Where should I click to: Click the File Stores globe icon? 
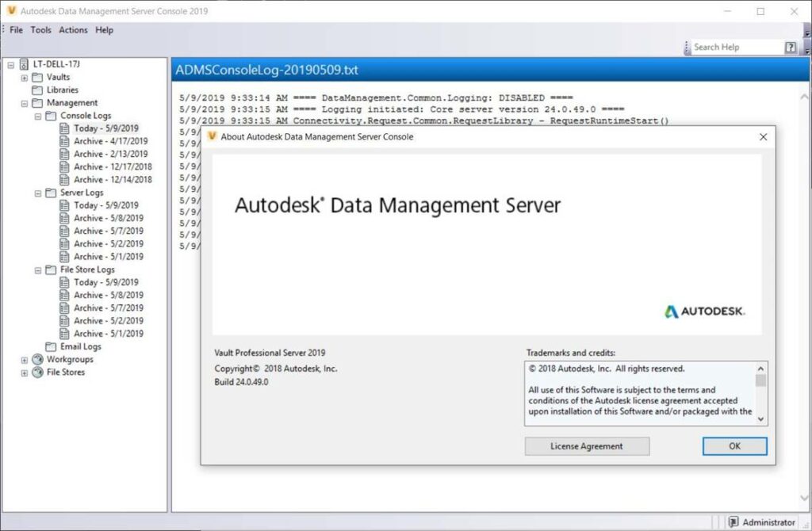[37, 372]
